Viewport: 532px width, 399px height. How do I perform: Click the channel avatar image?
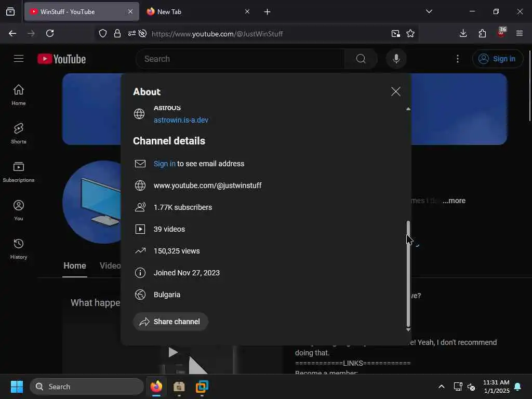point(92,202)
